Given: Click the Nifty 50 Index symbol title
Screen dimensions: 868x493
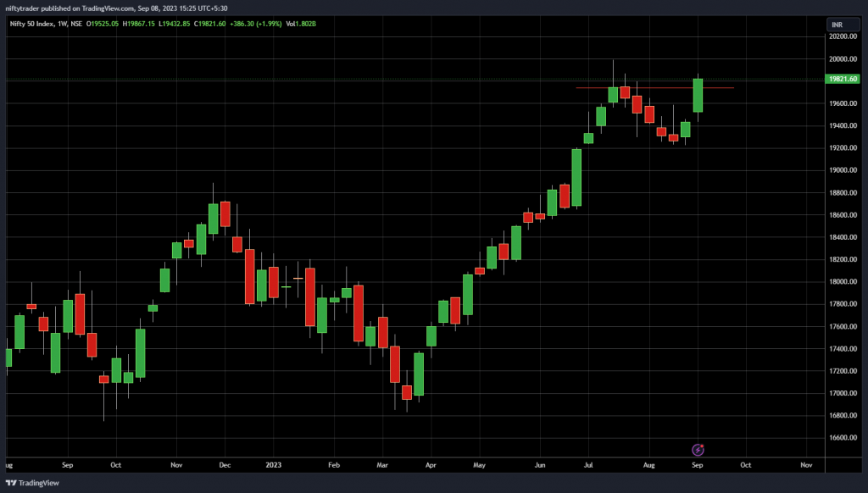Looking at the screenshot, I should (x=31, y=24).
